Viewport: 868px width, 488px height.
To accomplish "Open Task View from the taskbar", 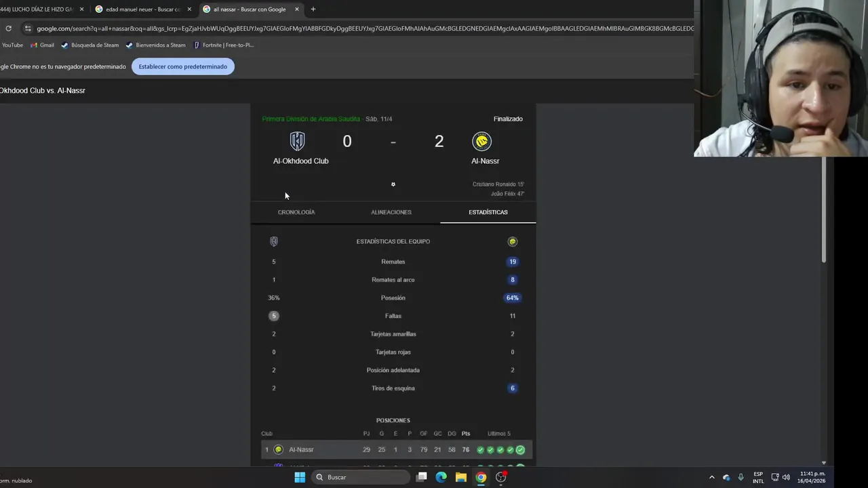I will (x=422, y=477).
